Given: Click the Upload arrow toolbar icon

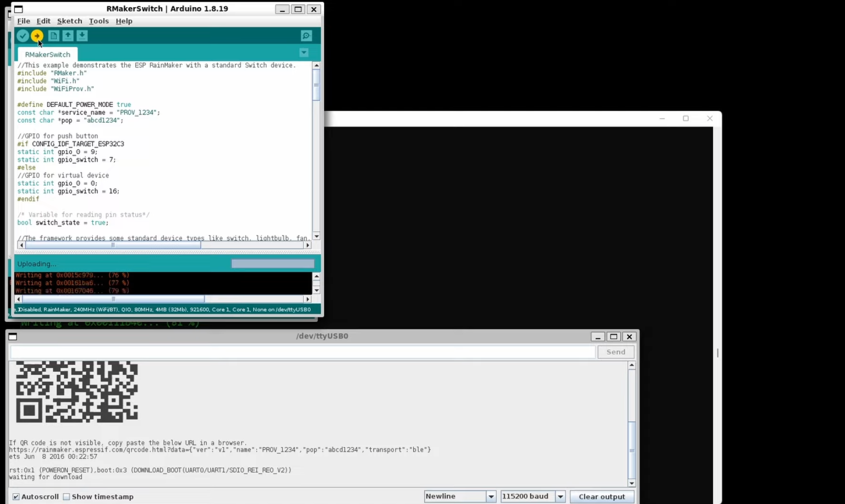Looking at the screenshot, I should (37, 36).
